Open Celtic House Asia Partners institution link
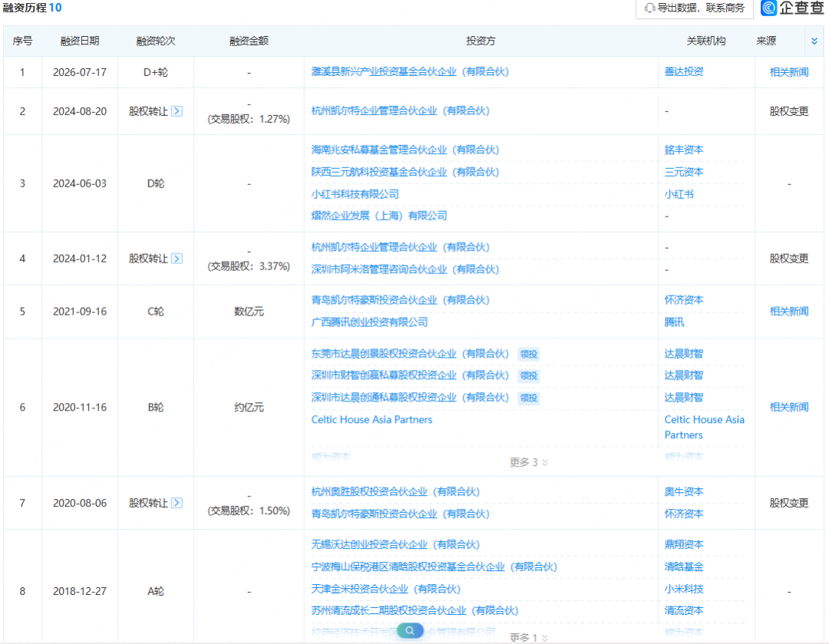 click(x=704, y=428)
